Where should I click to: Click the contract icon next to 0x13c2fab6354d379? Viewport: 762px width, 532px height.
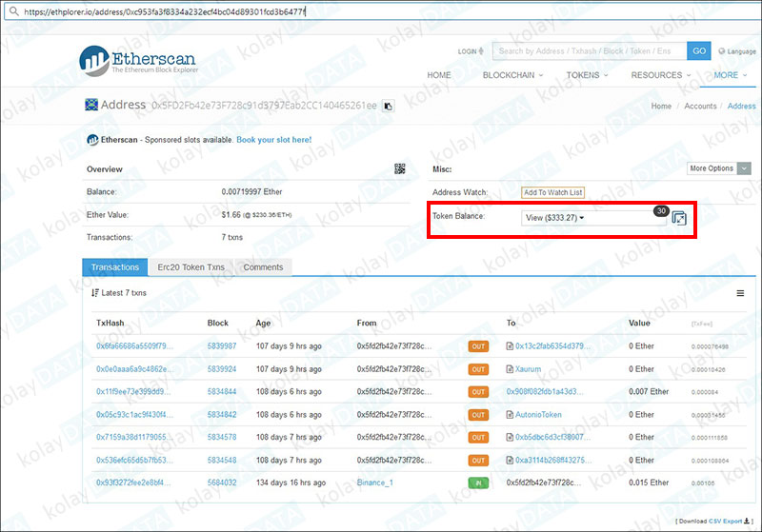[511, 346]
